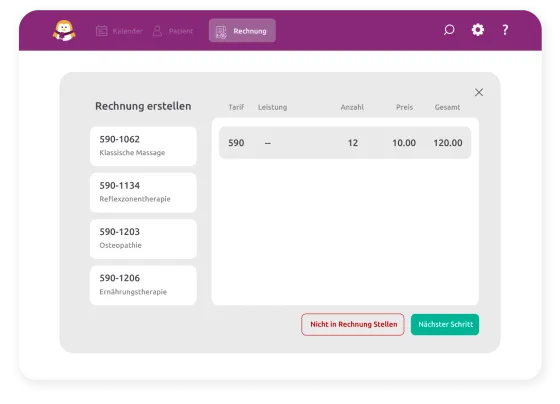This screenshot has height=404, width=560.
Task: Click tariff value 590 in the row
Action: click(x=236, y=143)
